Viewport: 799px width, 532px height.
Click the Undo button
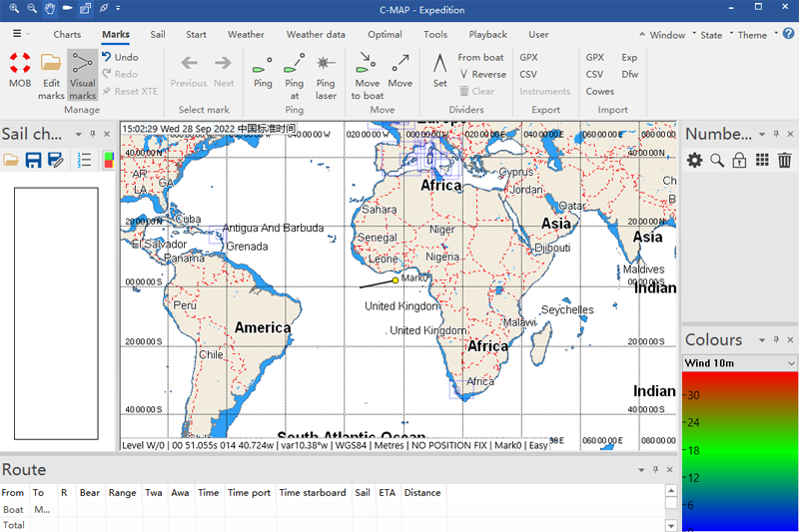click(x=119, y=57)
